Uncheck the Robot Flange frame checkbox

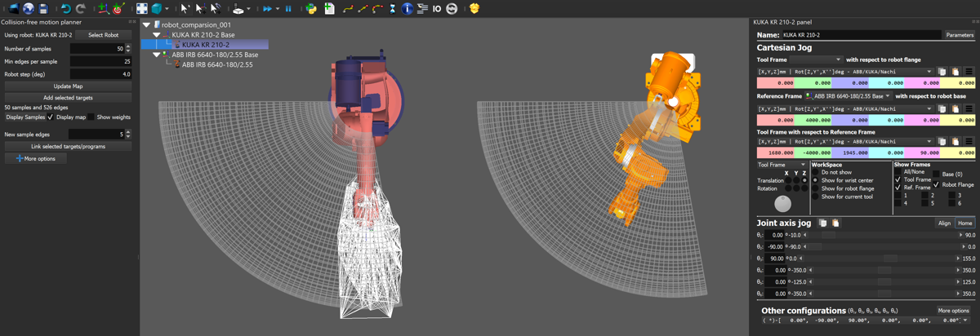(936, 185)
